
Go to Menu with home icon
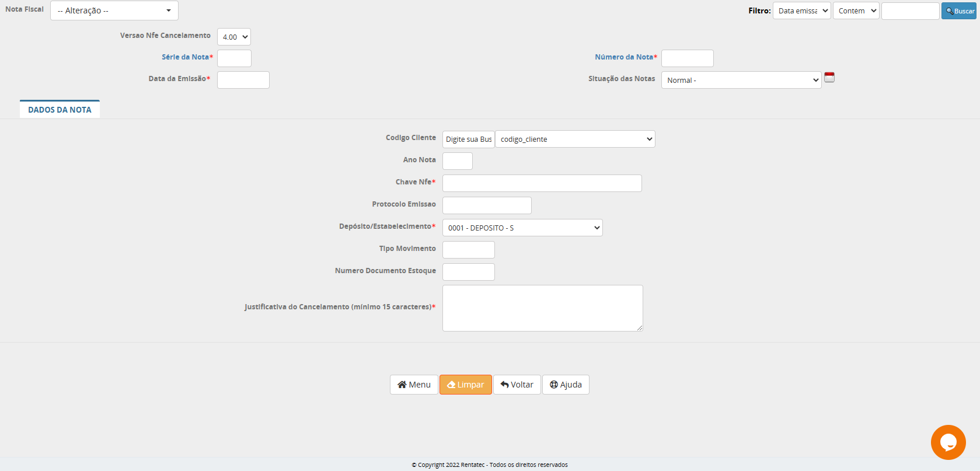click(x=414, y=385)
